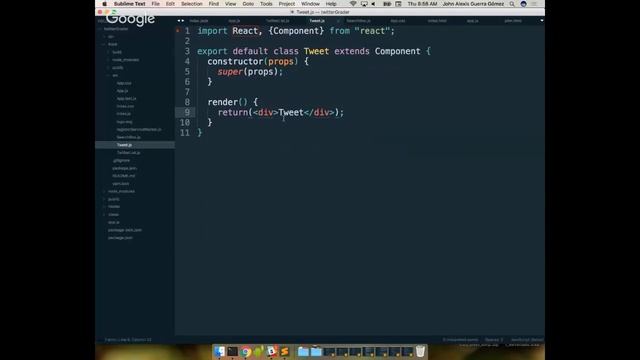640x360 pixels.
Task: Open the Selection menu
Action: tap(191, 4)
